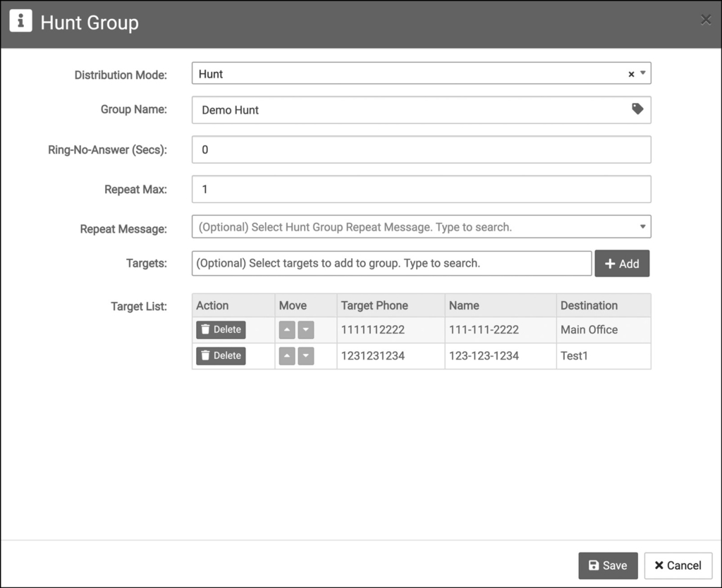Click the tag icon in Group Name field
This screenshot has height=588, width=722.
pyautogui.click(x=638, y=109)
